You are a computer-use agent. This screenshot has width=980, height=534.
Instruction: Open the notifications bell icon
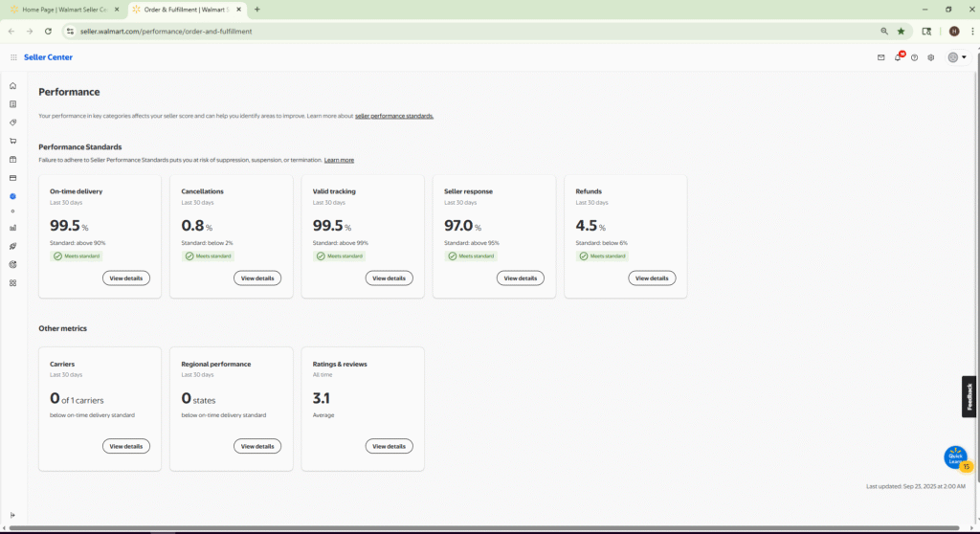(898, 57)
